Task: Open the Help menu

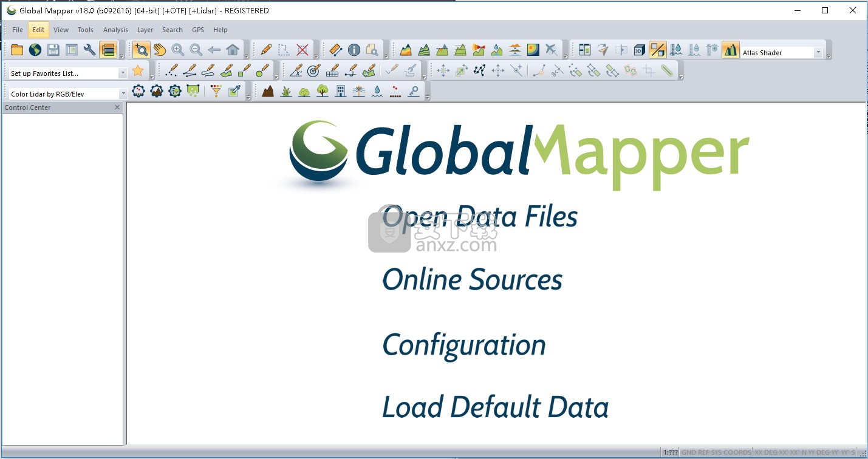Action: coord(220,30)
